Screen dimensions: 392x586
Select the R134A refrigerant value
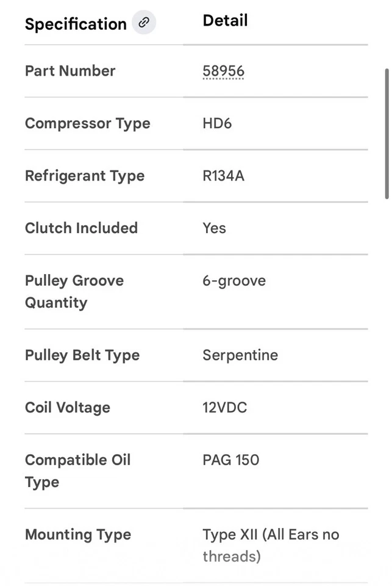(x=223, y=176)
